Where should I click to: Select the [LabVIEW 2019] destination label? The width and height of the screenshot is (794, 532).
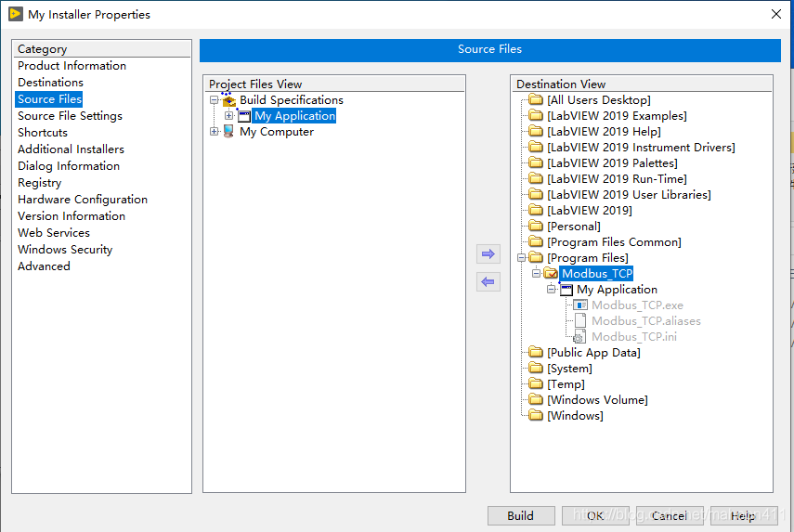click(x=590, y=211)
